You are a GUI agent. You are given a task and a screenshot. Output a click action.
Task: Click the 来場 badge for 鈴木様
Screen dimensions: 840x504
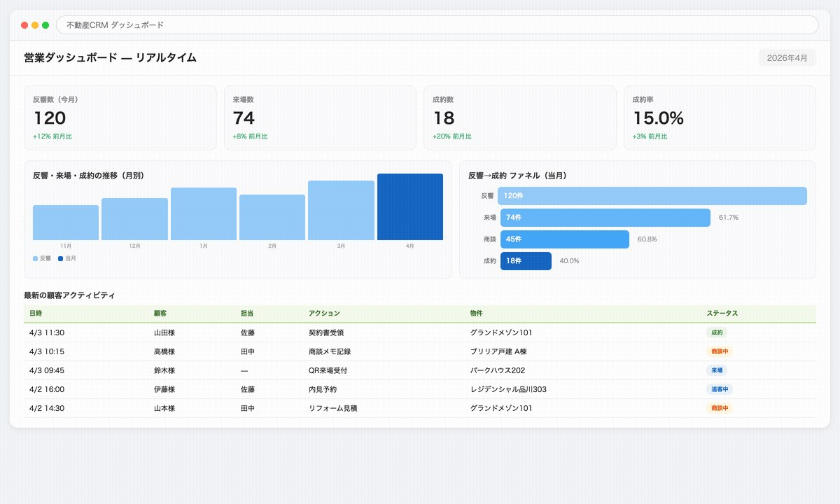pos(716,370)
